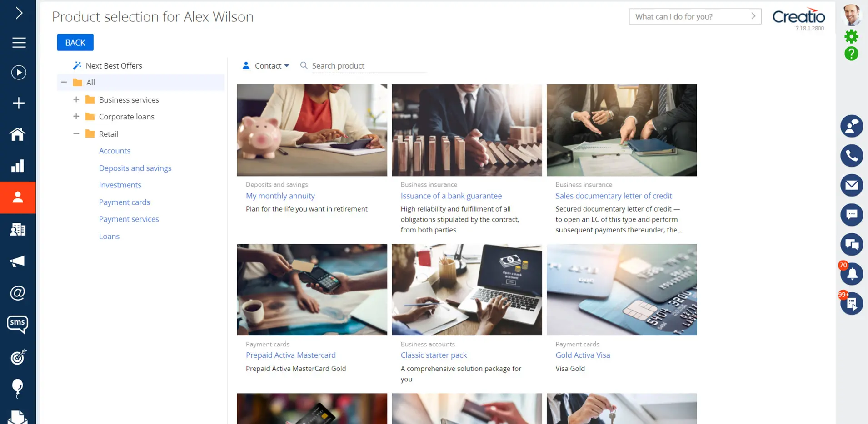Select Next Best Offers
The width and height of the screenshot is (868, 424).
(x=114, y=66)
